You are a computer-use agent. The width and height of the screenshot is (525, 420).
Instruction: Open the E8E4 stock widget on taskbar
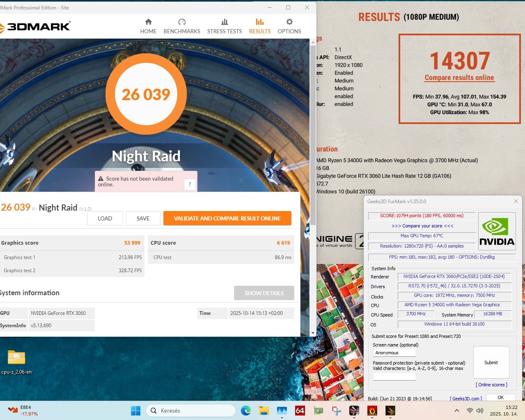[23, 411]
